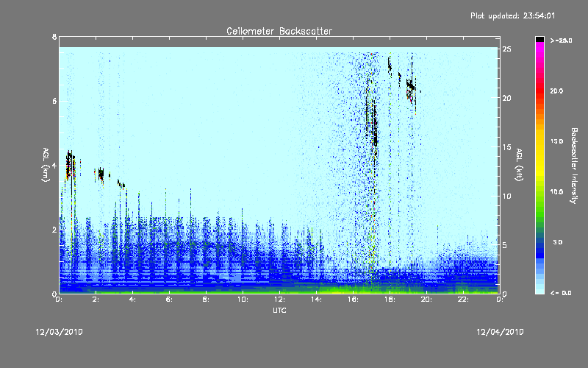Image resolution: width=588 pixels, height=368 pixels.
Task: Click the "4" tick on the km axis
Action: click(54, 165)
